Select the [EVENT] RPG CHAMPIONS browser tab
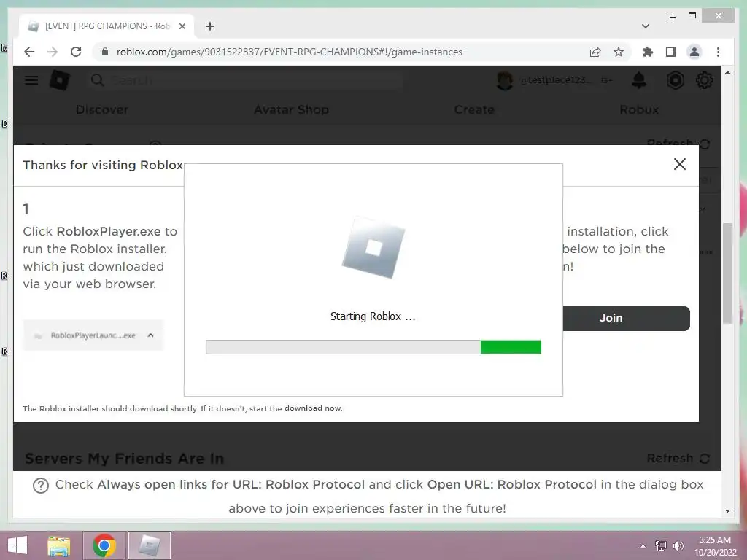The height and width of the screenshot is (560, 747). click(107, 26)
